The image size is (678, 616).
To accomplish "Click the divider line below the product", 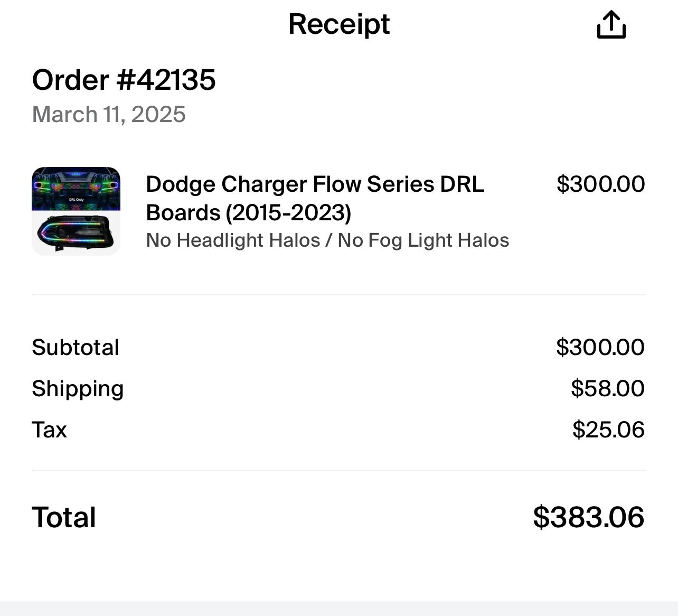I will 338,294.
